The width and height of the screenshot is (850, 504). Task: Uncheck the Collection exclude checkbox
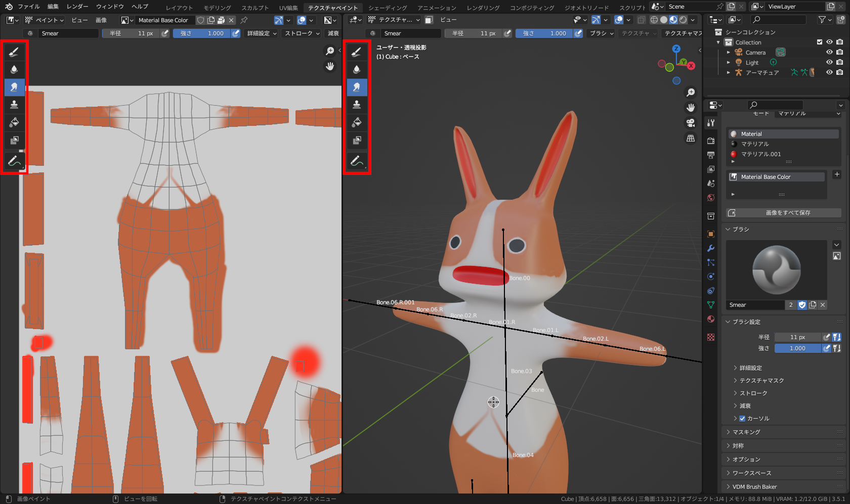pos(820,42)
